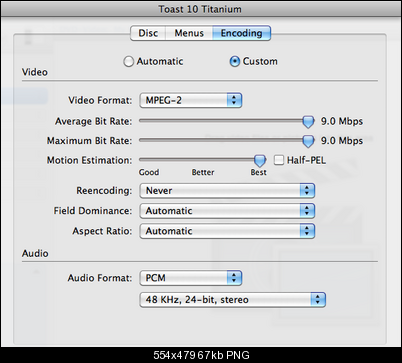Click the Maximum Bit Rate slider handle

(x=308, y=141)
